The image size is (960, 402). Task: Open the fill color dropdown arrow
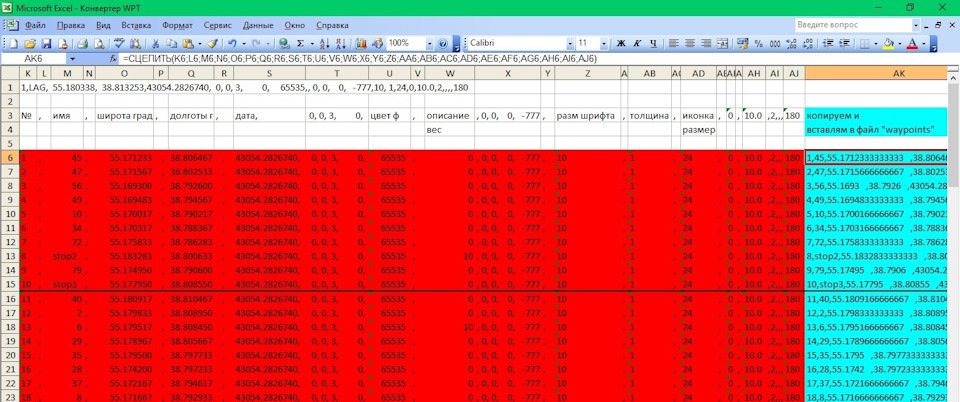pyautogui.click(x=899, y=43)
